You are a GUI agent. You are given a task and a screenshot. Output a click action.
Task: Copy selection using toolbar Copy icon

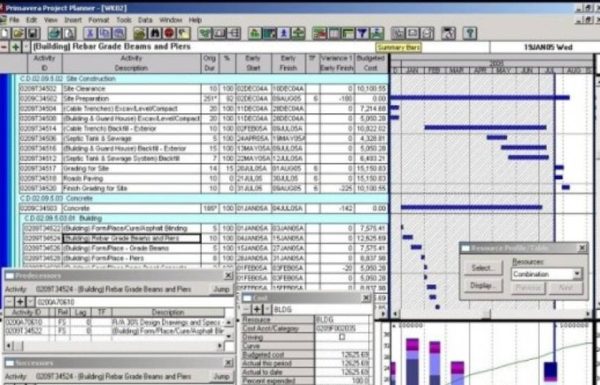(104, 33)
